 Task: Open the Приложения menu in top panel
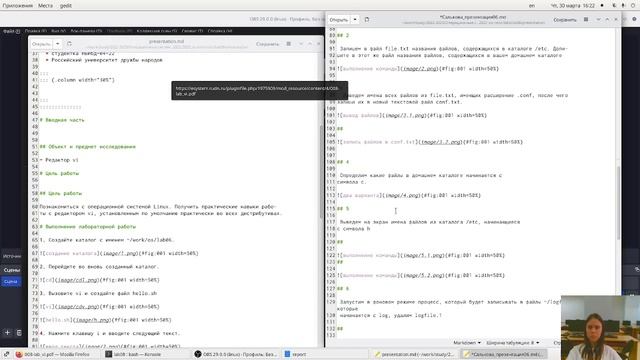18,6
